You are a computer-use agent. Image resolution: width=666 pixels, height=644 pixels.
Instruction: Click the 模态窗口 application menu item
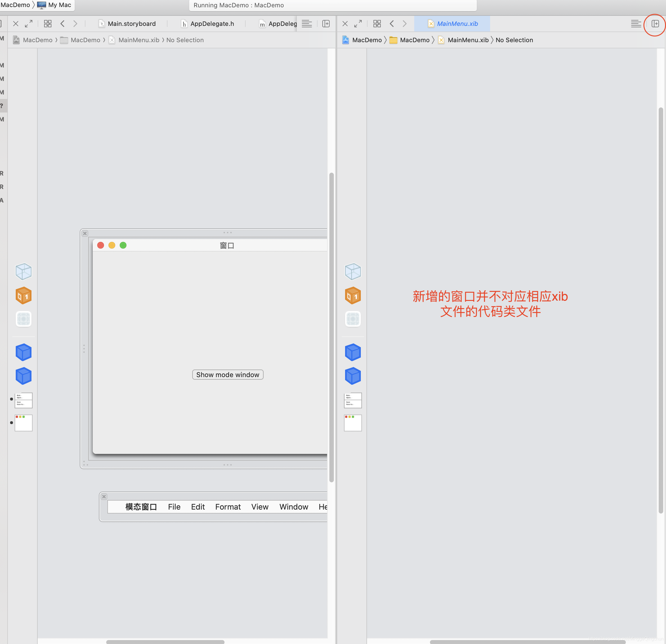pyautogui.click(x=141, y=507)
